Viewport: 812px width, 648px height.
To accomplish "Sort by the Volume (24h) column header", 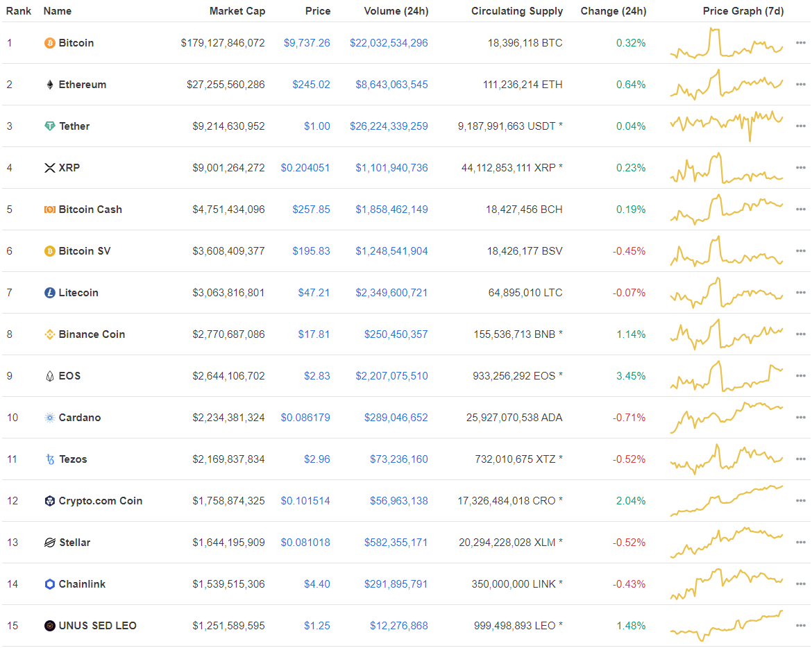I will pyautogui.click(x=396, y=11).
